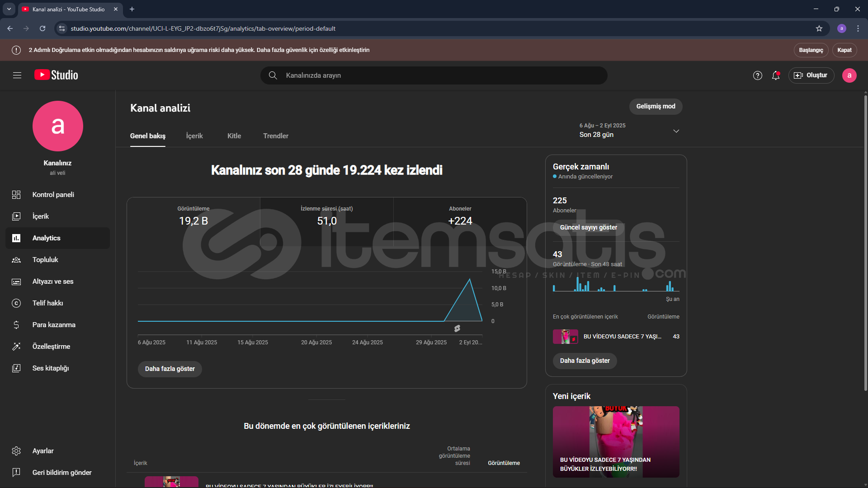
Task: Click Güncel sayıyı göster button
Action: click(589, 228)
